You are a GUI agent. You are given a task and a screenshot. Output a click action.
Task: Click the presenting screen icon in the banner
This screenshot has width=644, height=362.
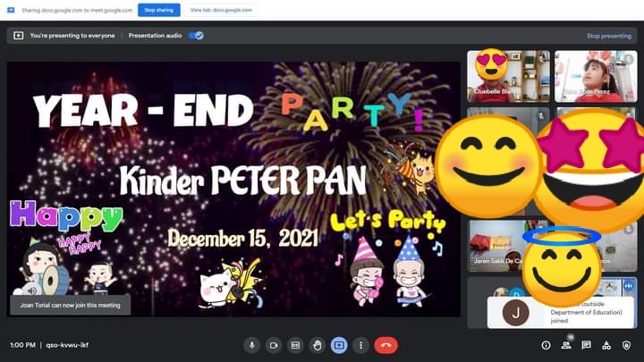point(19,36)
